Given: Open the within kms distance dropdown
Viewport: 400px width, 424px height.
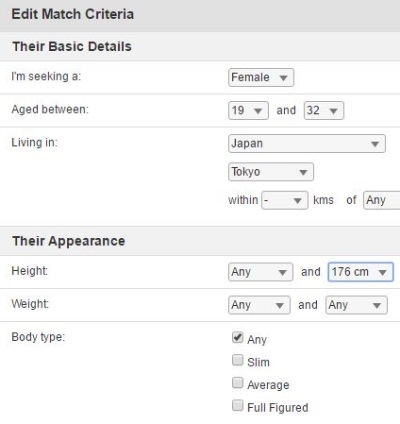Looking at the screenshot, I should pyautogui.click(x=285, y=200).
